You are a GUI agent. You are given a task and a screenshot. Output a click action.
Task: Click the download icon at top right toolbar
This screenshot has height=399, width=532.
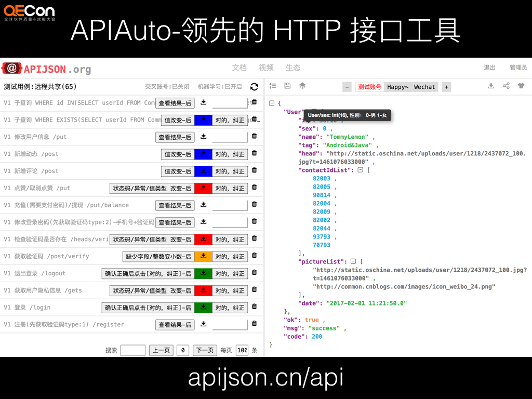tap(491, 87)
